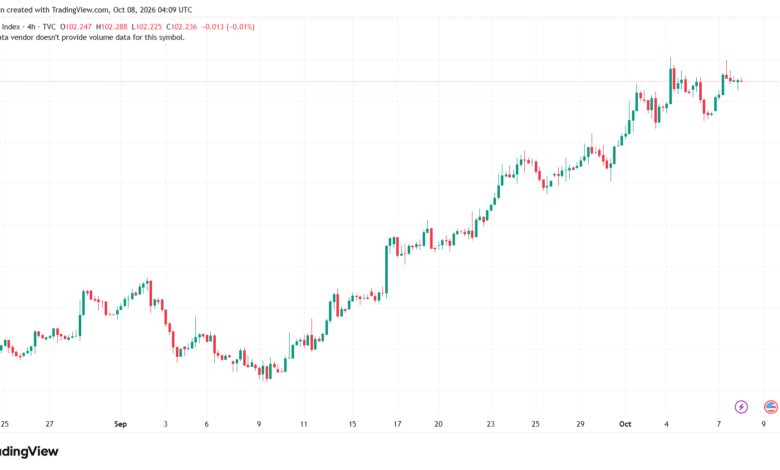The width and height of the screenshot is (780, 470).
Task: Click the '17' date axis label
Action: [x=397, y=424]
